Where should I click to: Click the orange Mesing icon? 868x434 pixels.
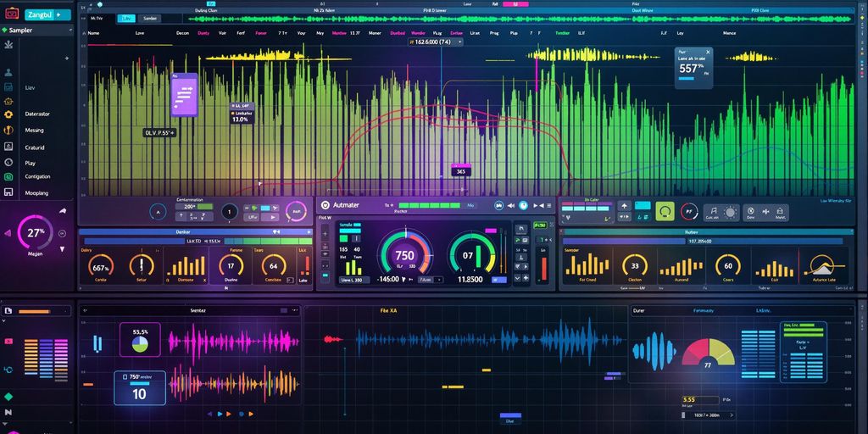[8, 130]
